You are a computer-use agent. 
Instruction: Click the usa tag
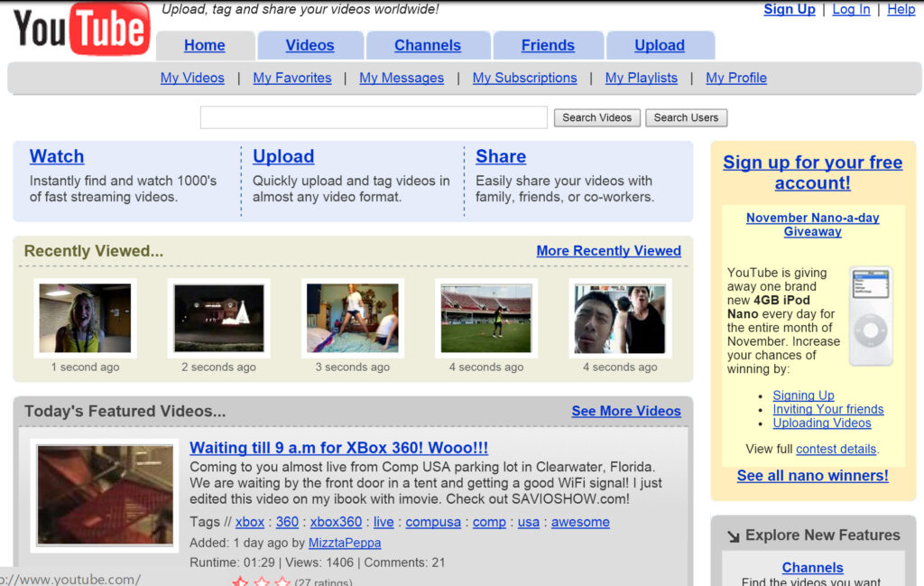[529, 522]
